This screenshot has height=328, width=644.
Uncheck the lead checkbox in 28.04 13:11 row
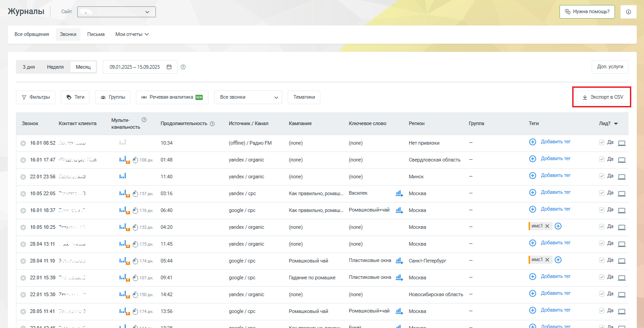(x=602, y=243)
